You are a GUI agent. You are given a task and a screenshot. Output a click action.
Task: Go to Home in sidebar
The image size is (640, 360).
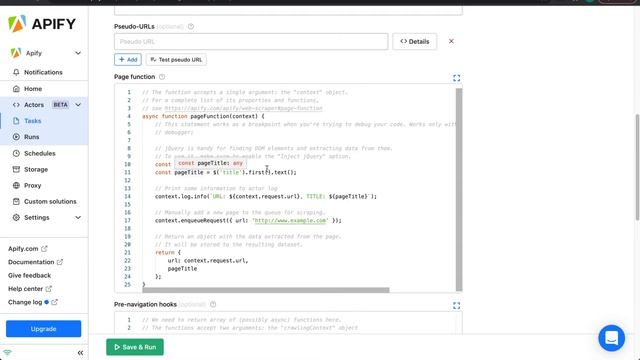coord(33,89)
